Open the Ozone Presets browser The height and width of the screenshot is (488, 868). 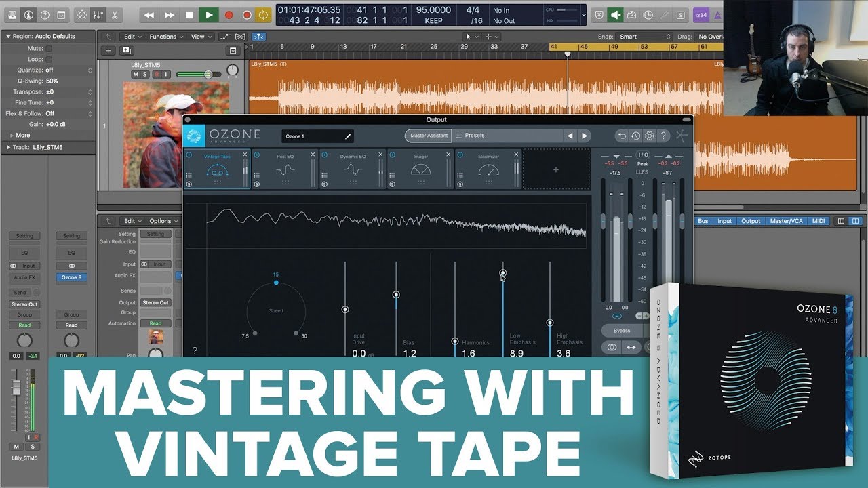(509, 136)
